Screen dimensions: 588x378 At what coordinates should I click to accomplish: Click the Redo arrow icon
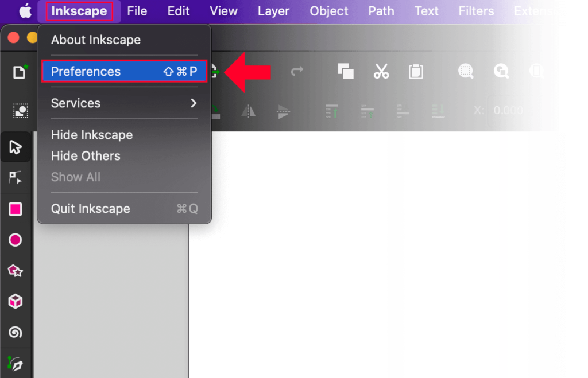[x=297, y=71]
